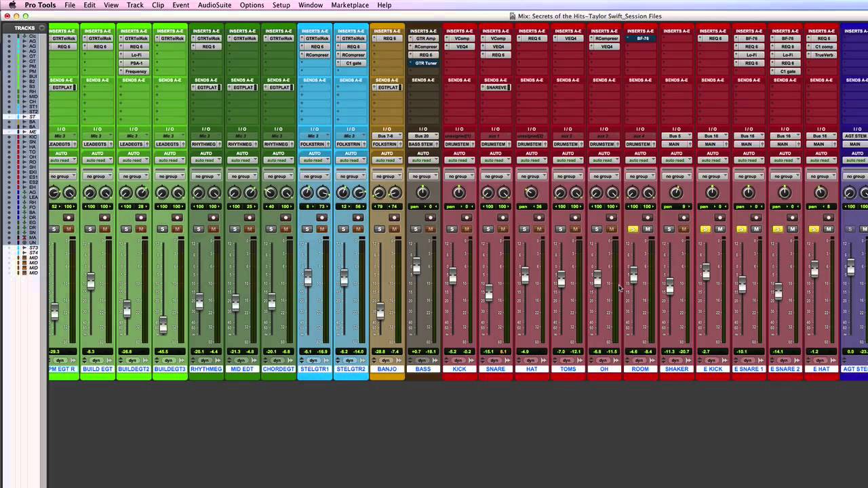This screenshot has width=868, height=488.
Task: Open the SNAREVE send on SNARE track
Action: coord(496,87)
